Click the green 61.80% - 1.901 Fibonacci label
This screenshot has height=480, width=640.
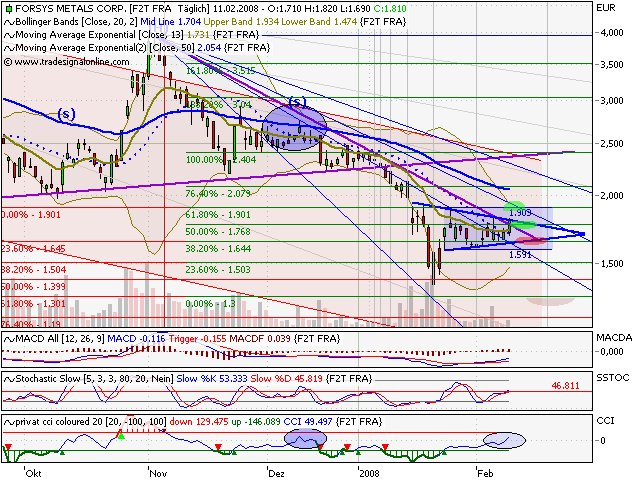[x=218, y=215]
